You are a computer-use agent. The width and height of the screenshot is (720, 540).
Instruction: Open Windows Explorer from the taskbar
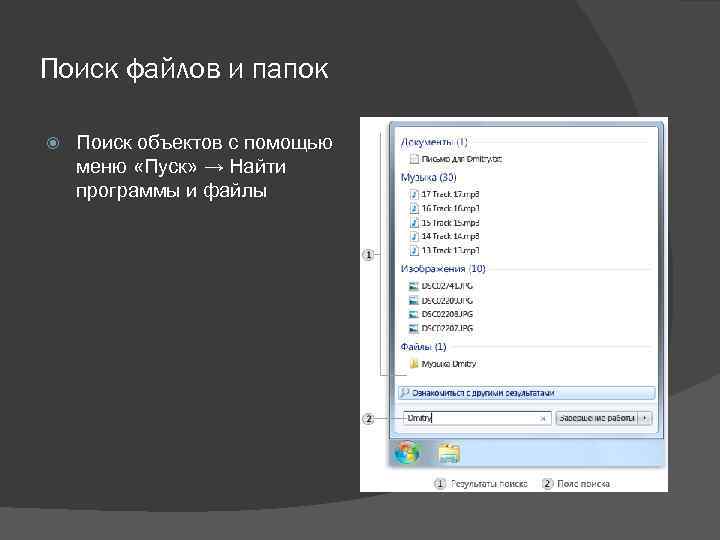point(449,454)
